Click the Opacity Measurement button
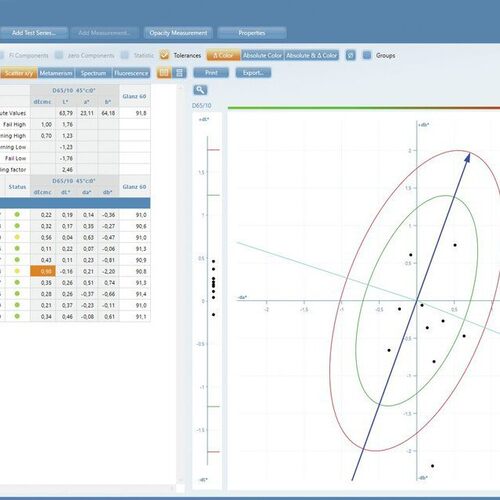This screenshot has height=500, width=500. (x=178, y=33)
